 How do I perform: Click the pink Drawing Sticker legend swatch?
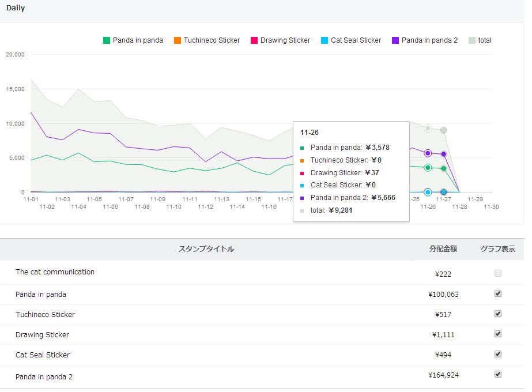[x=254, y=40]
